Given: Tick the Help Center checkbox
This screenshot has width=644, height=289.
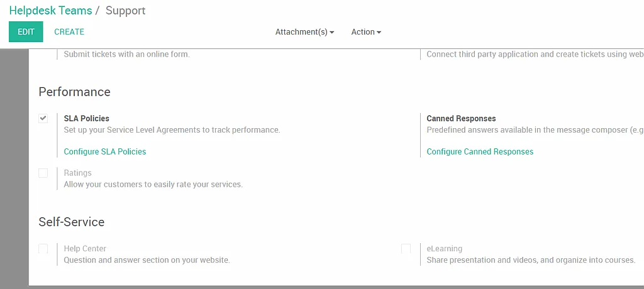Looking at the screenshot, I should [x=43, y=248].
